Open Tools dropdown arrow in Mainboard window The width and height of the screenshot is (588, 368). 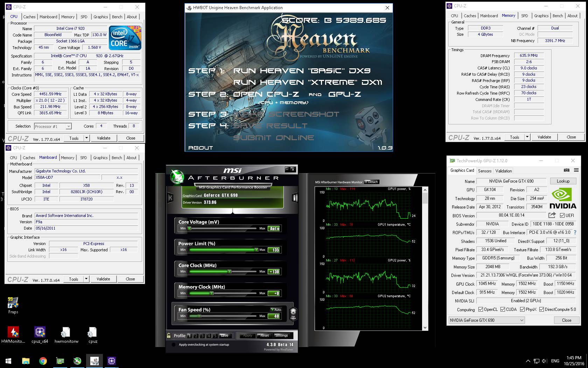click(x=86, y=279)
